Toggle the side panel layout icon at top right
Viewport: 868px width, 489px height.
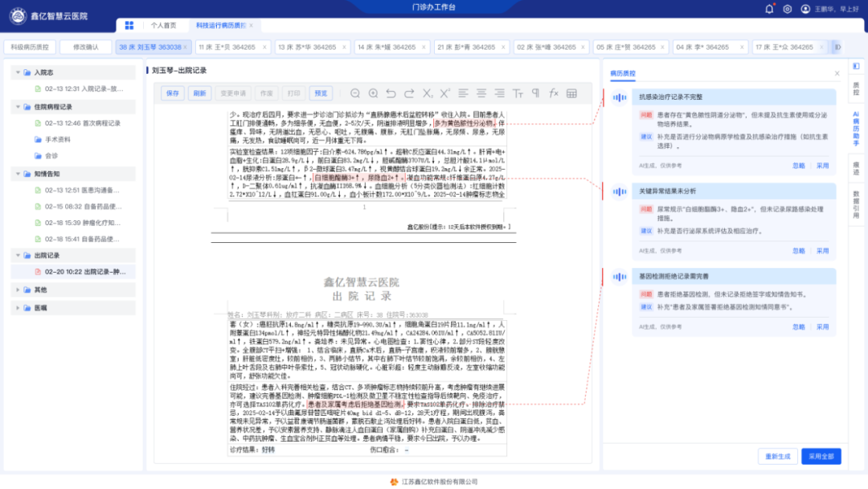coord(856,67)
